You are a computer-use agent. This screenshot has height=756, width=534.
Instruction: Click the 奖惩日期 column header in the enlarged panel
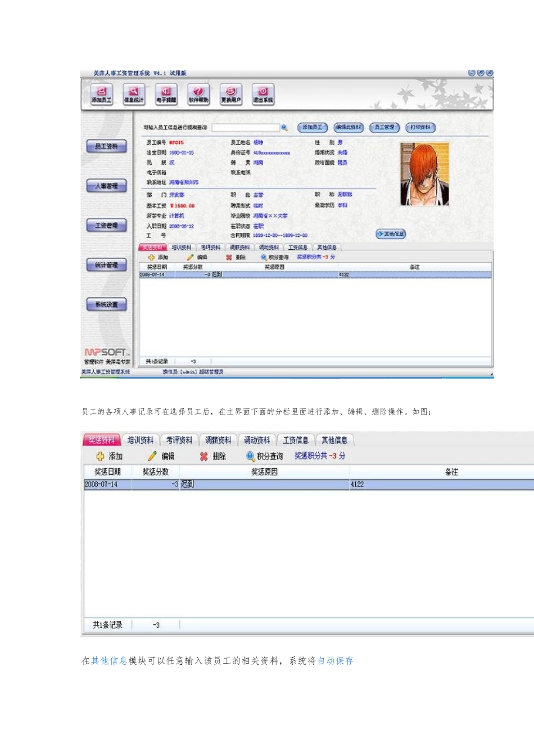[x=108, y=472]
